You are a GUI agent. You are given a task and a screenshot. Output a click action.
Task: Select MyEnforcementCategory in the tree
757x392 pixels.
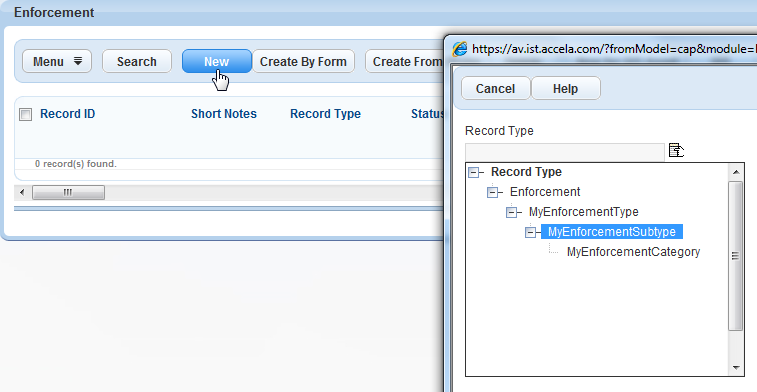coord(633,252)
